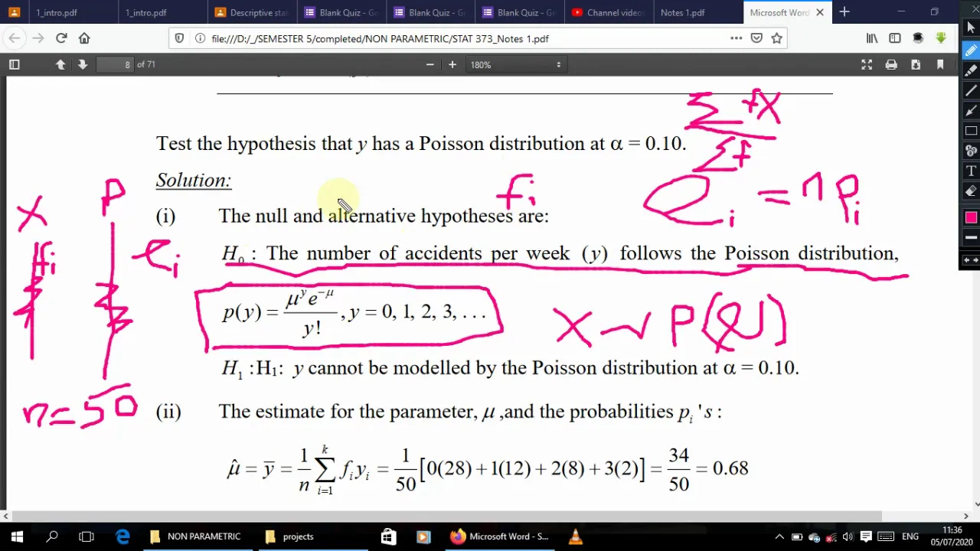980x551 pixels.
Task: Open a new browser tab
Action: (844, 12)
